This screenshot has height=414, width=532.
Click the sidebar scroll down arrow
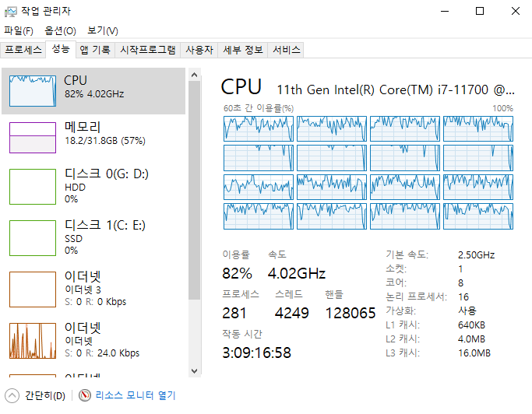(x=195, y=371)
